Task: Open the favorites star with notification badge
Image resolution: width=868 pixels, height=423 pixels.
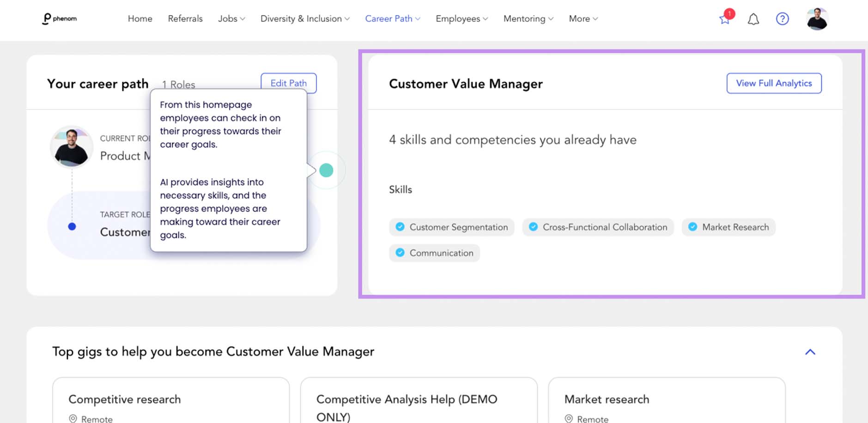Action: [x=725, y=18]
